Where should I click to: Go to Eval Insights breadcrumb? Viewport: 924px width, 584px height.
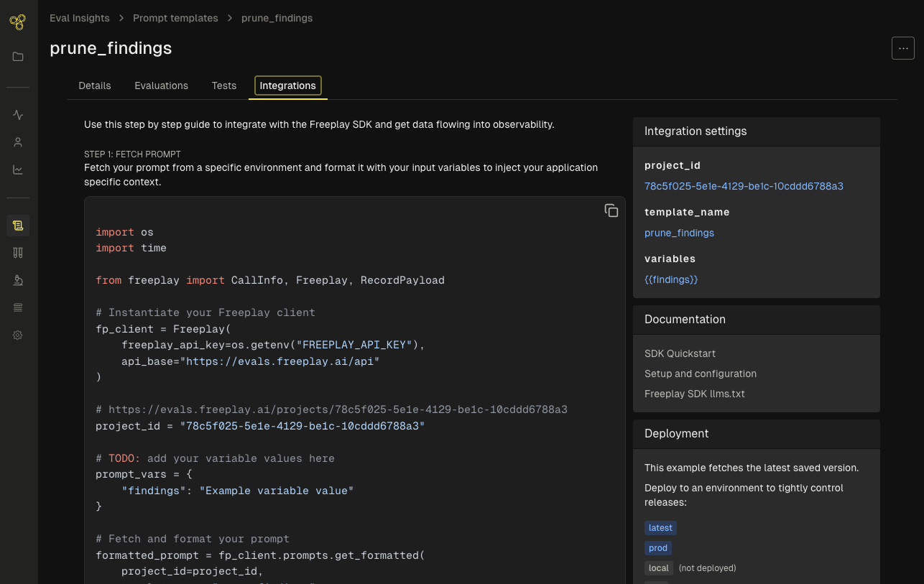pyautogui.click(x=80, y=18)
